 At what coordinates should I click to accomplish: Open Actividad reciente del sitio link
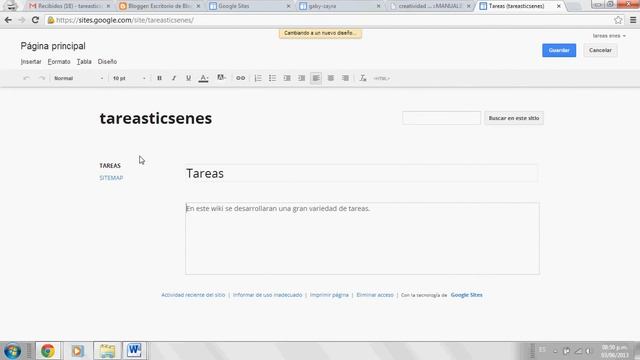(193, 295)
